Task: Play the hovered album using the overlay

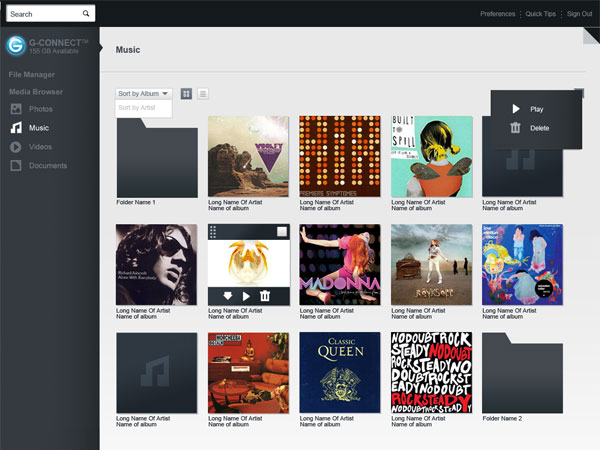Action: tap(247, 296)
